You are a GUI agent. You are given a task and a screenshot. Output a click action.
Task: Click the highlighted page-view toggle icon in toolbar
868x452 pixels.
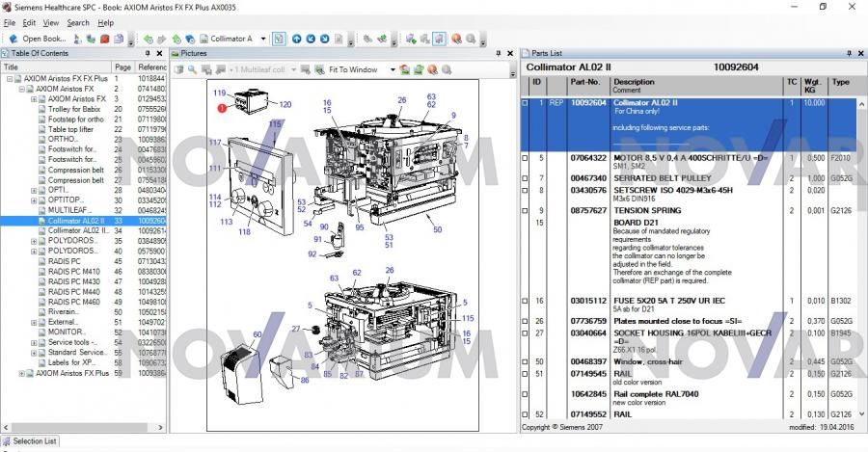pos(279,39)
